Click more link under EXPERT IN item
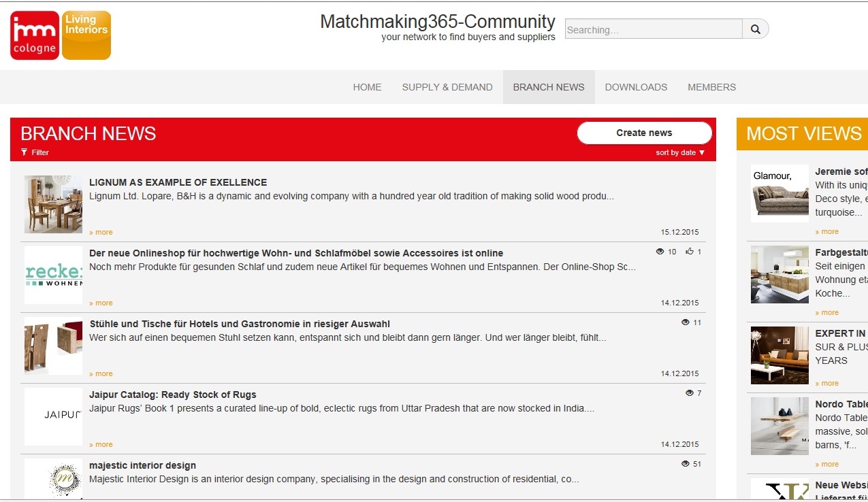 pyautogui.click(x=827, y=383)
